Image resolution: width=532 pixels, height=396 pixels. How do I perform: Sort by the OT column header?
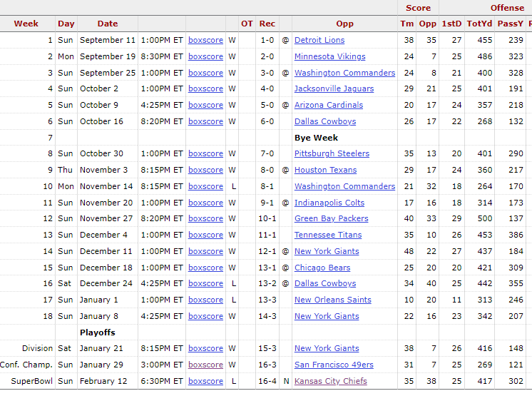[x=247, y=24]
